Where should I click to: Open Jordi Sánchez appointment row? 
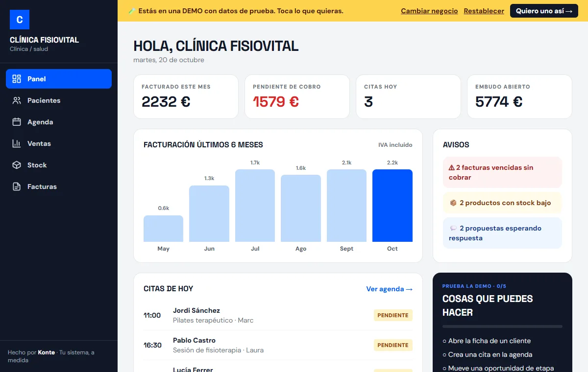(278, 315)
